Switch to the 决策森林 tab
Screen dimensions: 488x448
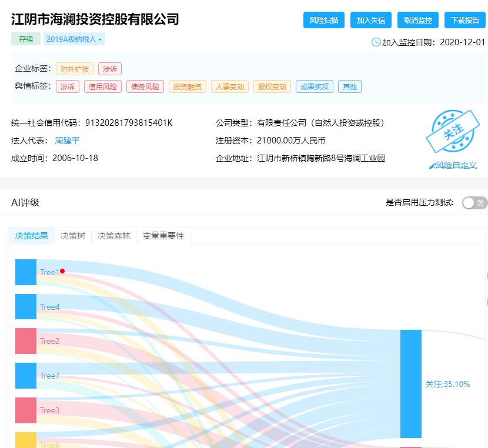[113, 236]
